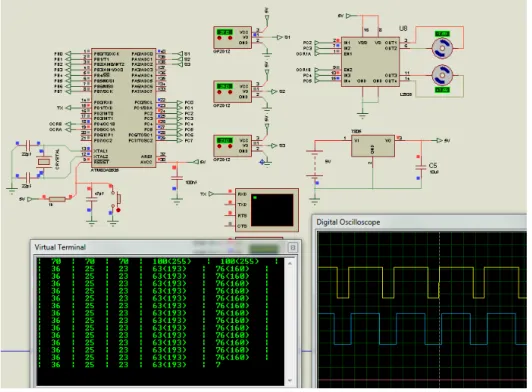The width and height of the screenshot is (532, 392).
Task: Select the bottom GP2D12 sensor connected to S3
Action: click(232, 146)
